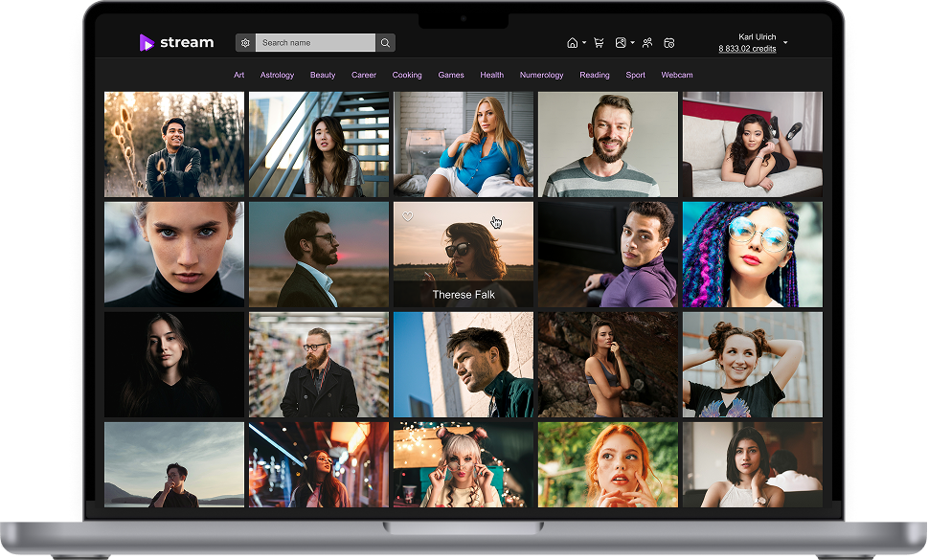Open the people/users icon

647,43
